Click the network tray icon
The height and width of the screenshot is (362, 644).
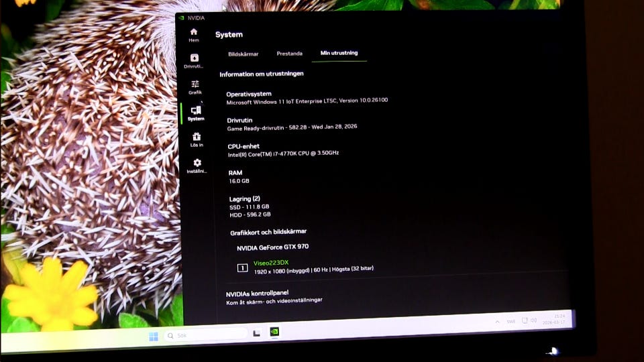pyautogui.click(x=525, y=320)
